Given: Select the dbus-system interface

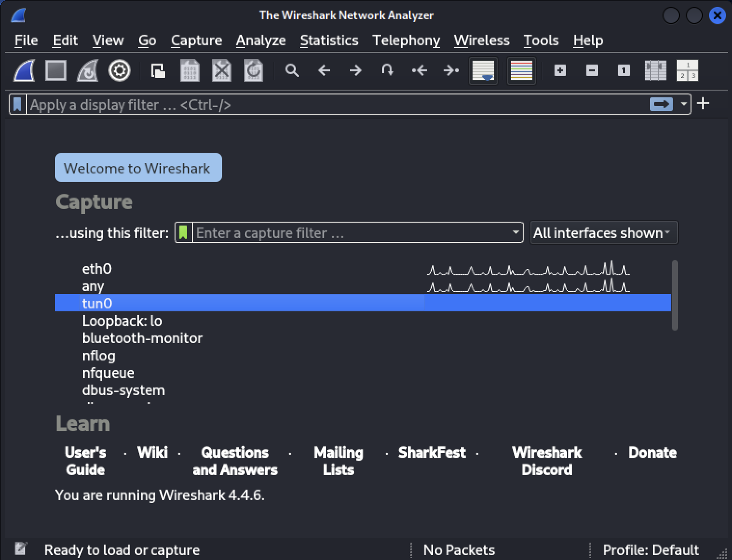Looking at the screenshot, I should click(x=363, y=390).
